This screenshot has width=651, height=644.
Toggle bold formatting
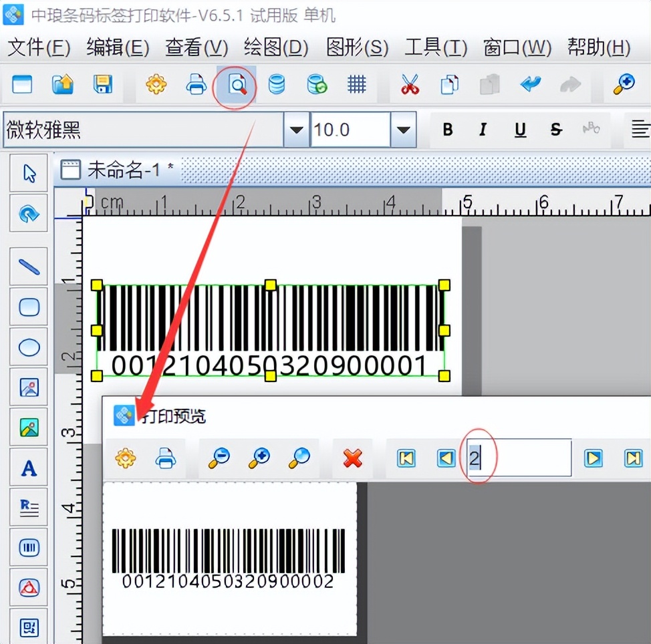point(448,130)
